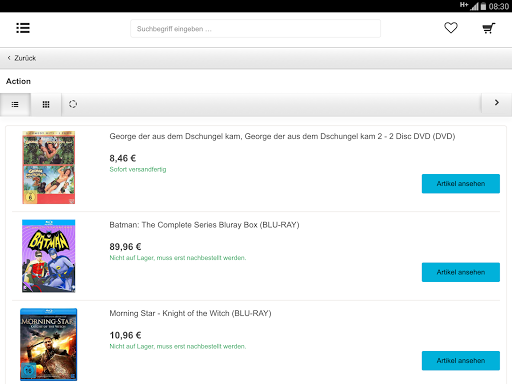View article George der aus dem Dschungel
The width and height of the screenshot is (512, 384).
click(x=461, y=184)
